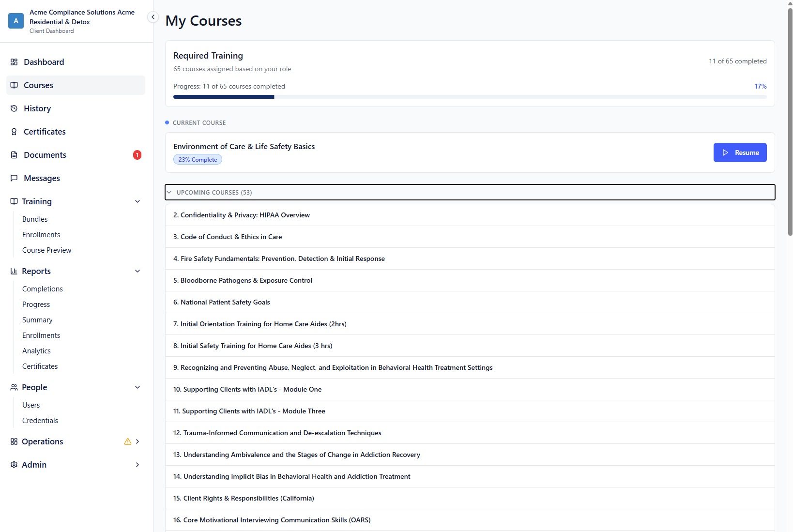The width and height of the screenshot is (793, 532).
Task: Select course 11 IADL's Module Three
Action: coord(470,411)
